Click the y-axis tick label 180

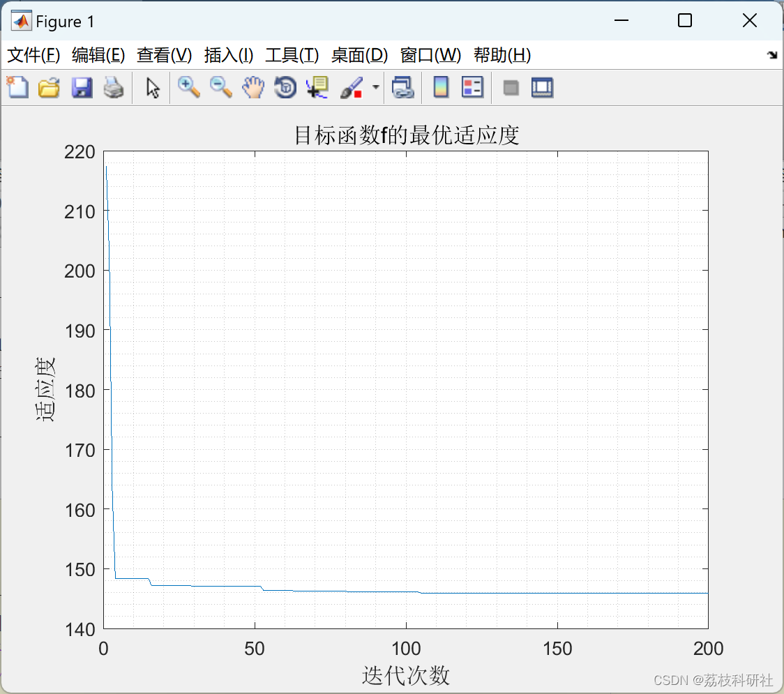(x=80, y=391)
